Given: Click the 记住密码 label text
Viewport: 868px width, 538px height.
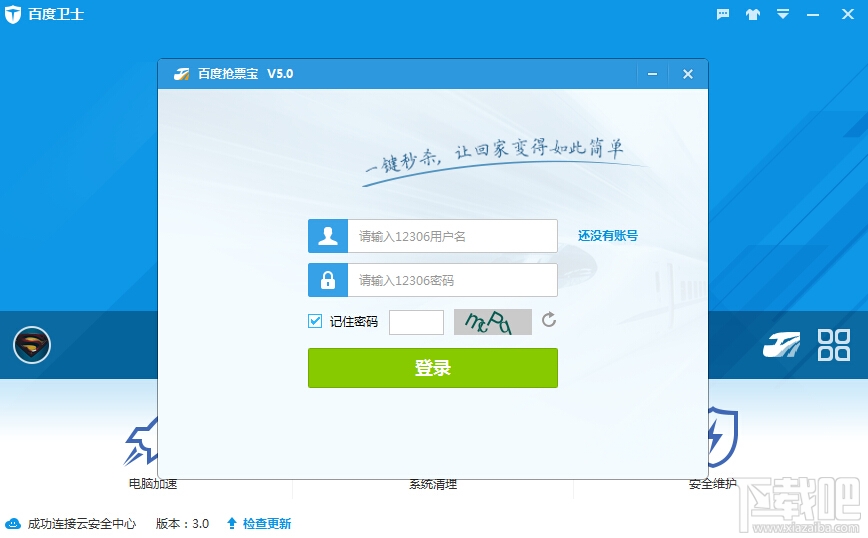Looking at the screenshot, I should pyautogui.click(x=354, y=322).
